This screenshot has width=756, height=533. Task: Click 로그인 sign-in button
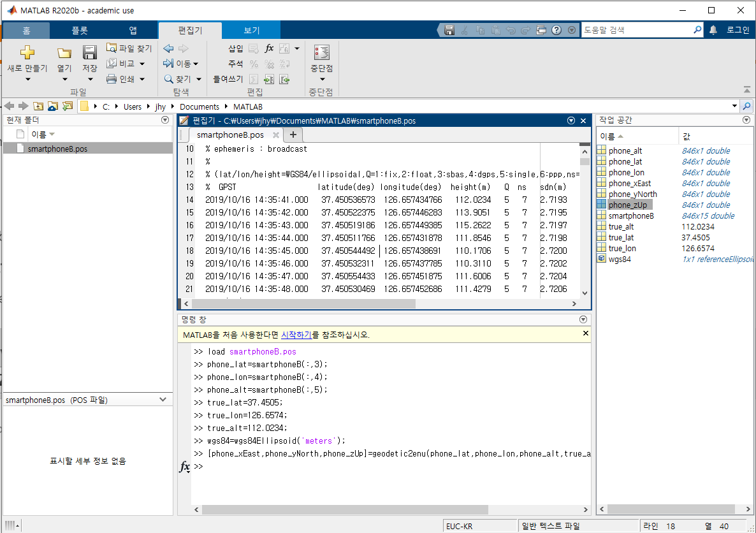click(x=738, y=30)
